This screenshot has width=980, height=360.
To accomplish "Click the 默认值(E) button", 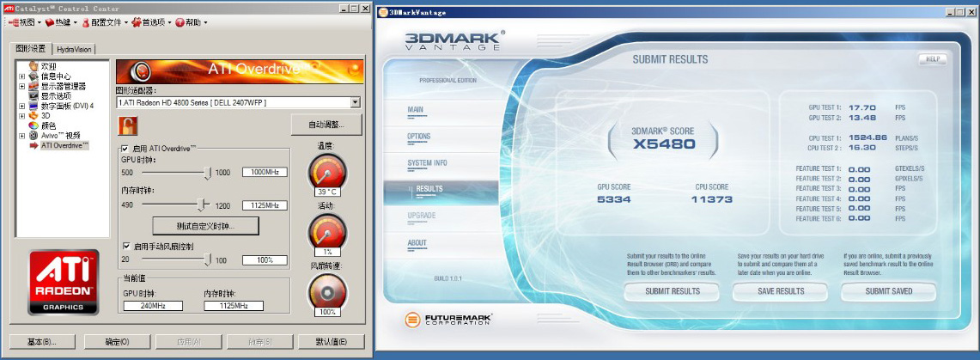I will (x=332, y=342).
